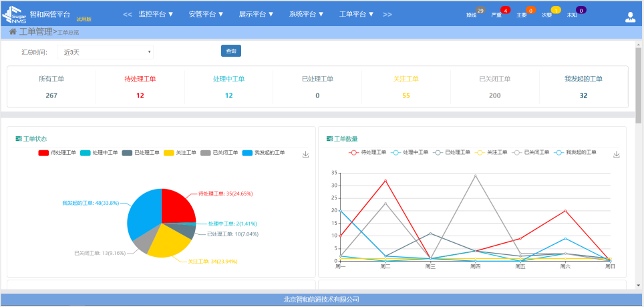
Task: Open 严重 alarm badge showing 4
Action: pyautogui.click(x=505, y=10)
